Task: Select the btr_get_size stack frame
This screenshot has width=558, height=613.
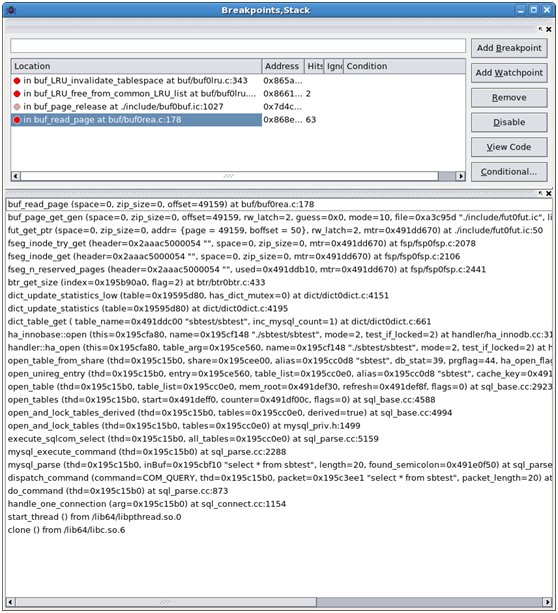Action: (136, 283)
